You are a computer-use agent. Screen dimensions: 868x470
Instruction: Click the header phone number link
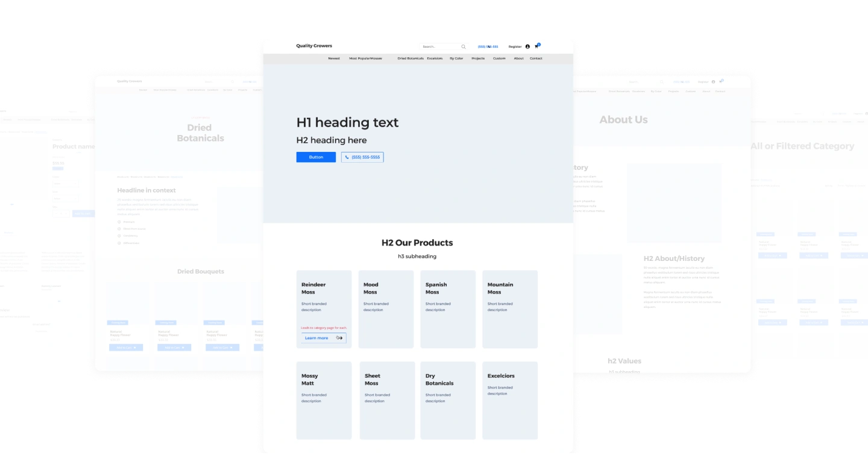pyautogui.click(x=488, y=46)
